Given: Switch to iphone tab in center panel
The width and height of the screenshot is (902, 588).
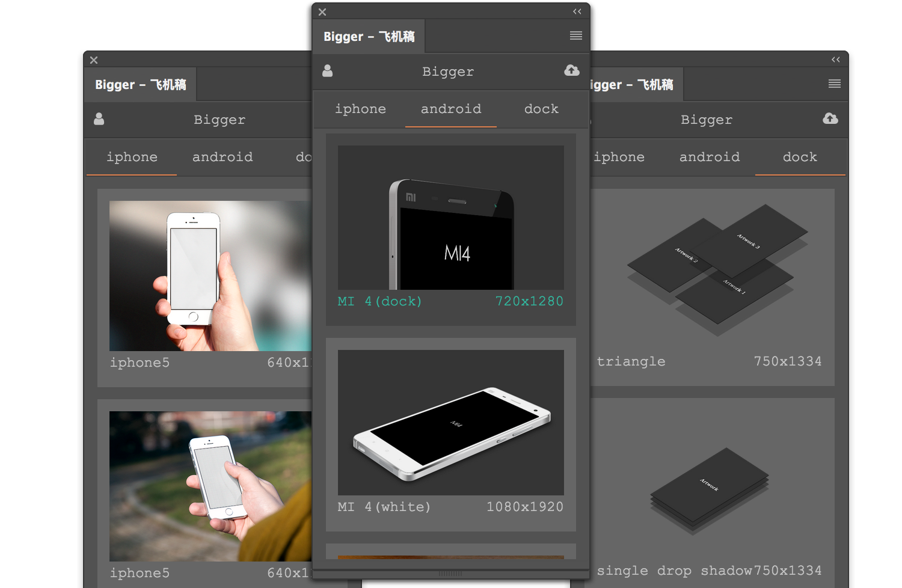Looking at the screenshot, I should click(x=360, y=109).
